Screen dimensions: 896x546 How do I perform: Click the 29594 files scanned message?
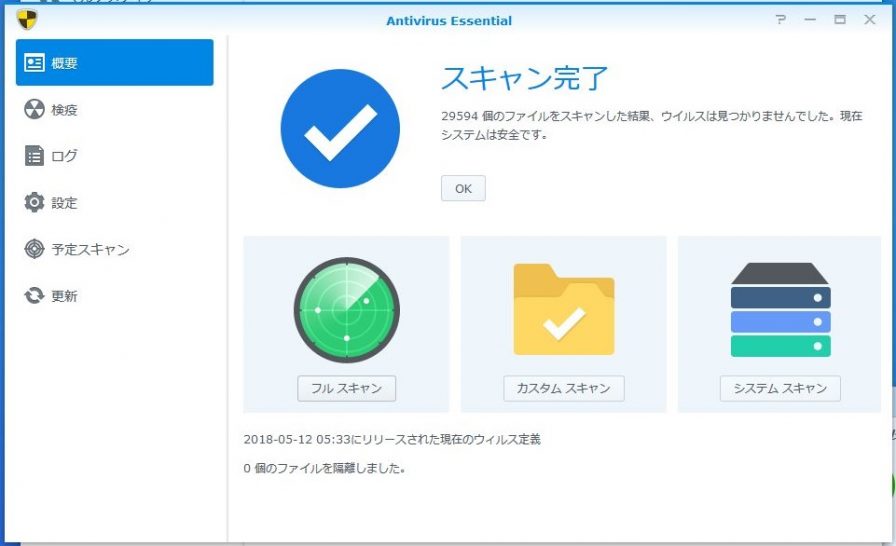(x=651, y=125)
